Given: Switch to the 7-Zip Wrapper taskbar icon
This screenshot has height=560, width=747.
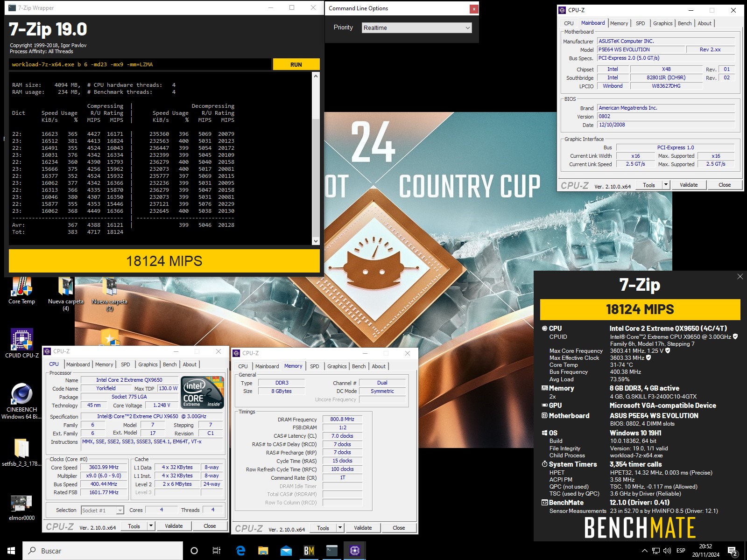Looking at the screenshot, I should click(x=332, y=551).
